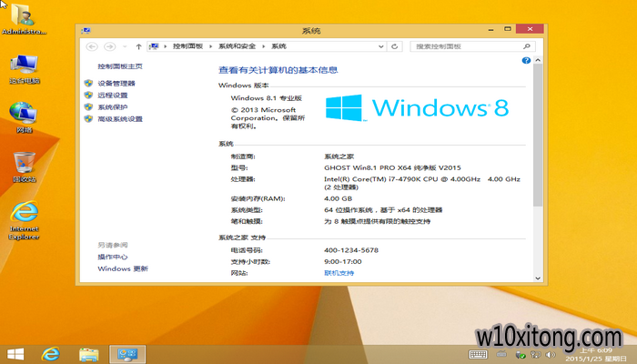
Task: Click the Control Panel taskbar button
Action: point(127,354)
